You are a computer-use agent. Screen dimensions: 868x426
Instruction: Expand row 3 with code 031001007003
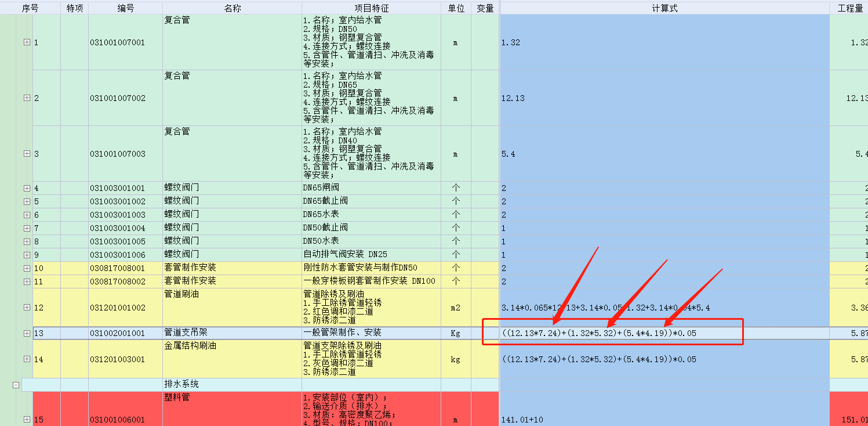(x=27, y=154)
